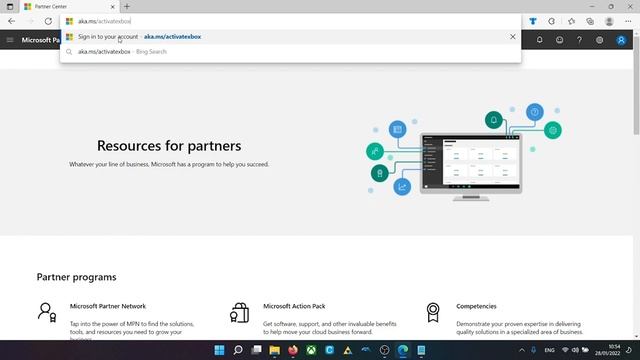
Task: Click the page vertical scrollbar thumb
Action: tap(636, 86)
